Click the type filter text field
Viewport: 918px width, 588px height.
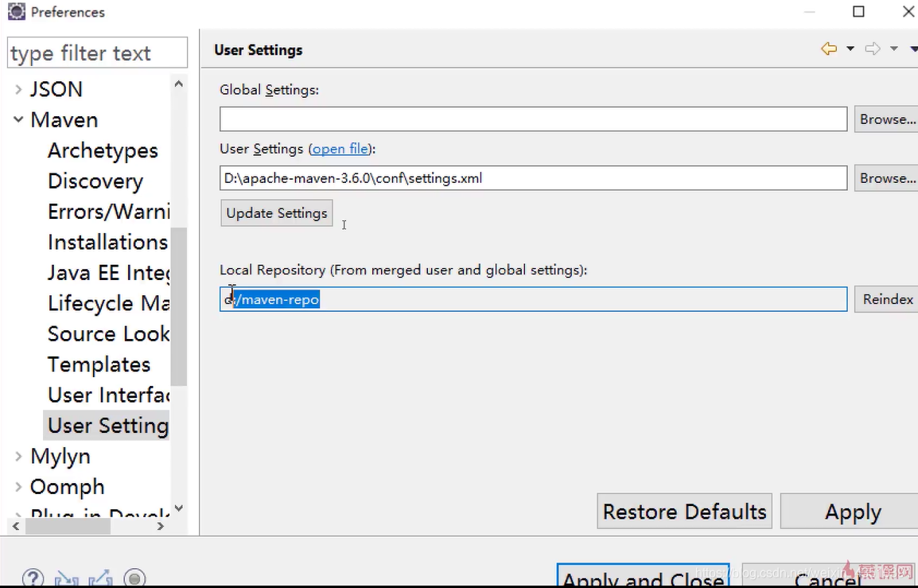click(97, 53)
